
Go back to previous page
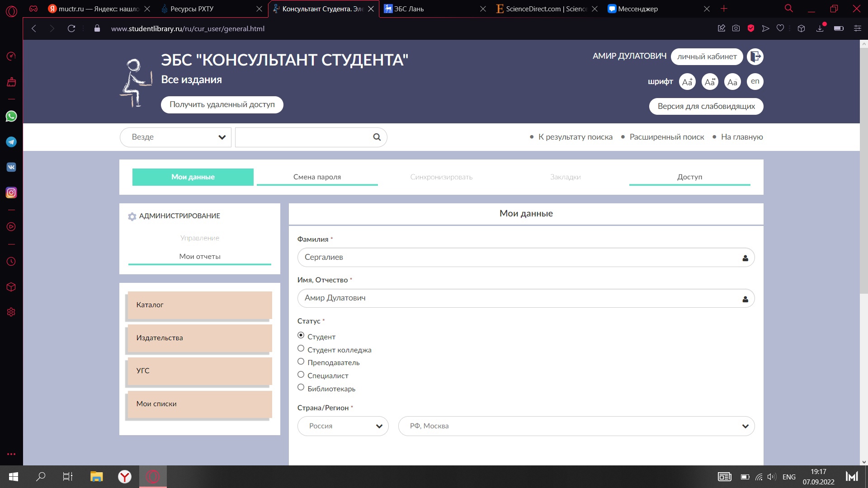click(34, 28)
